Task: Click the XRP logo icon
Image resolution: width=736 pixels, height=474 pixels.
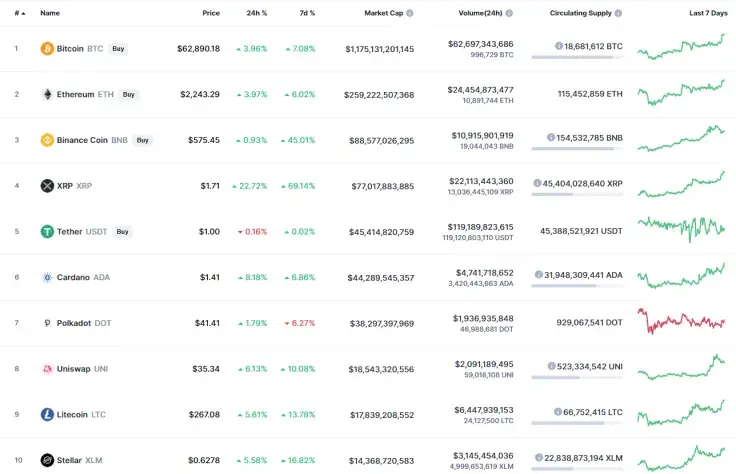Action: [47, 186]
